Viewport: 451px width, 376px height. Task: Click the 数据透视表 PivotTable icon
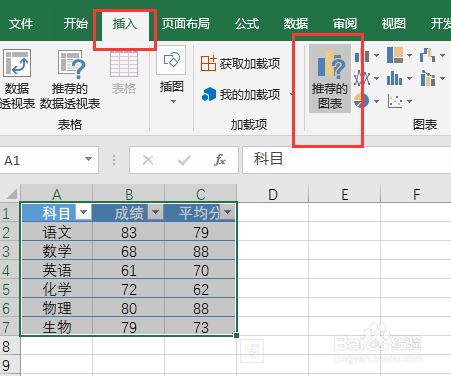click(17, 63)
